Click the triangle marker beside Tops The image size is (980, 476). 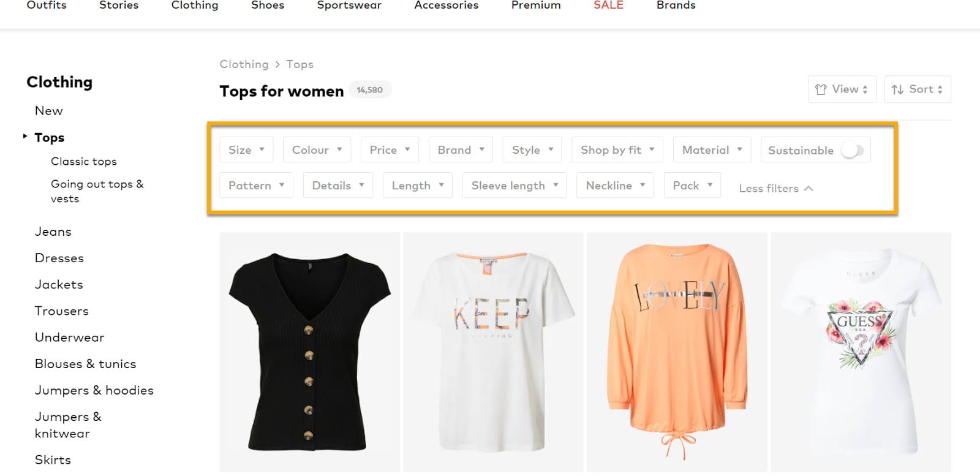tap(25, 136)
